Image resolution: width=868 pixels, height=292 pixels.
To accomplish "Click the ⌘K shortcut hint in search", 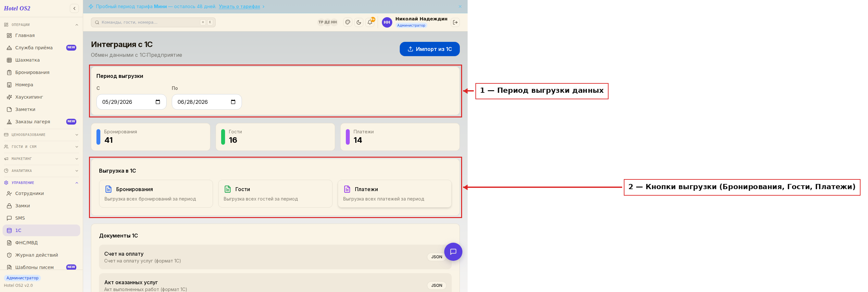I will (x=206, y=22).
